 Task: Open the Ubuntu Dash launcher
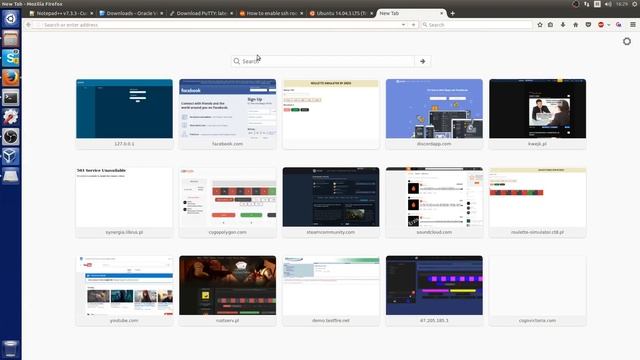pyautogui.click(x=11, y=19)
